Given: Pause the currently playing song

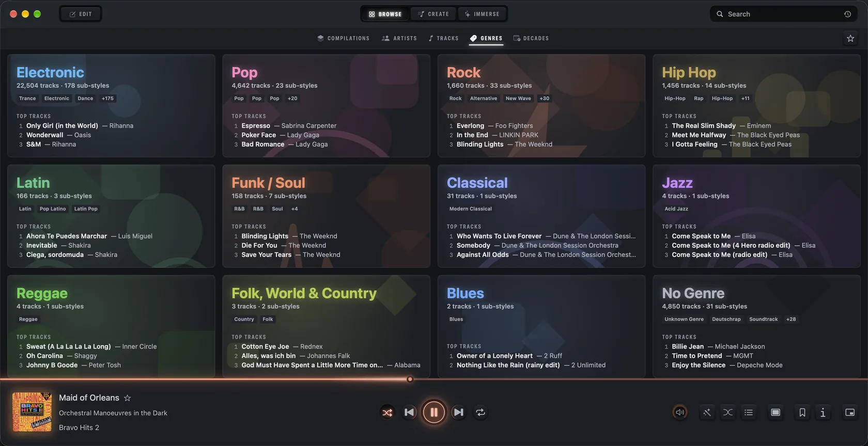Looking at the screenshot, I should [x=434, y=412].
